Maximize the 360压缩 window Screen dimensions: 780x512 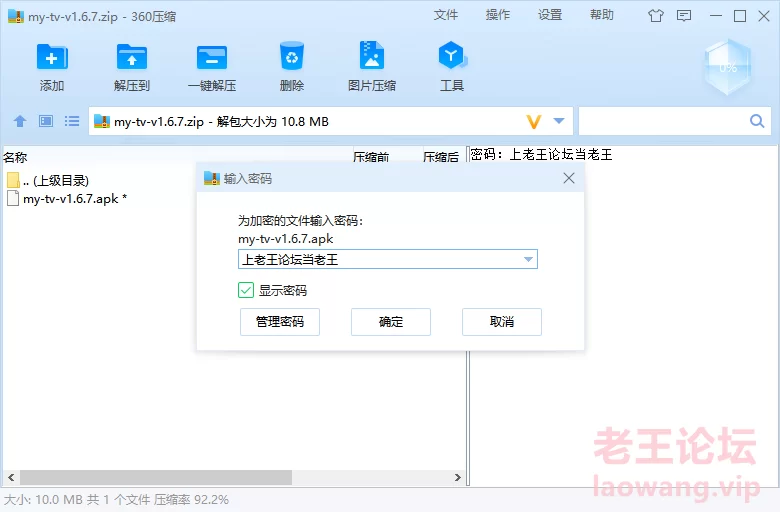740,16
